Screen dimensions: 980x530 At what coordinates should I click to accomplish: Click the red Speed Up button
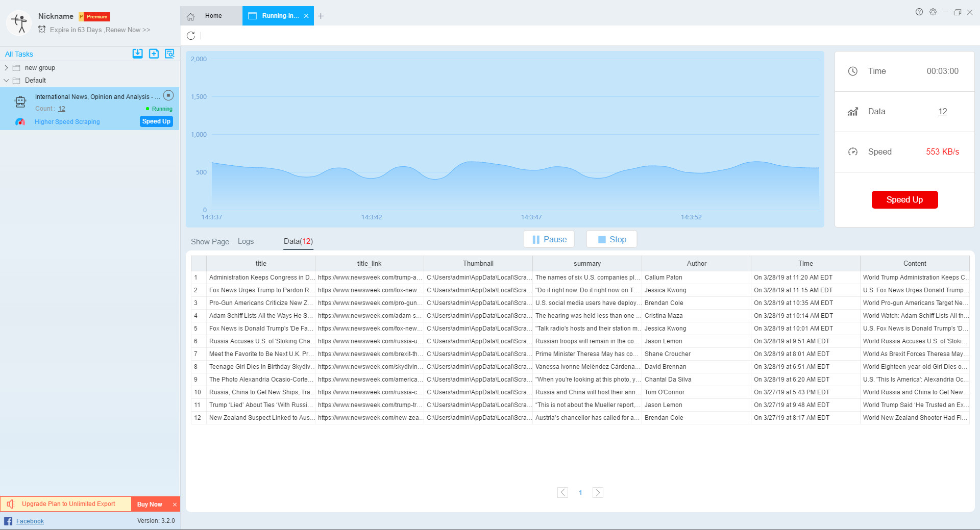click(904, 200)
